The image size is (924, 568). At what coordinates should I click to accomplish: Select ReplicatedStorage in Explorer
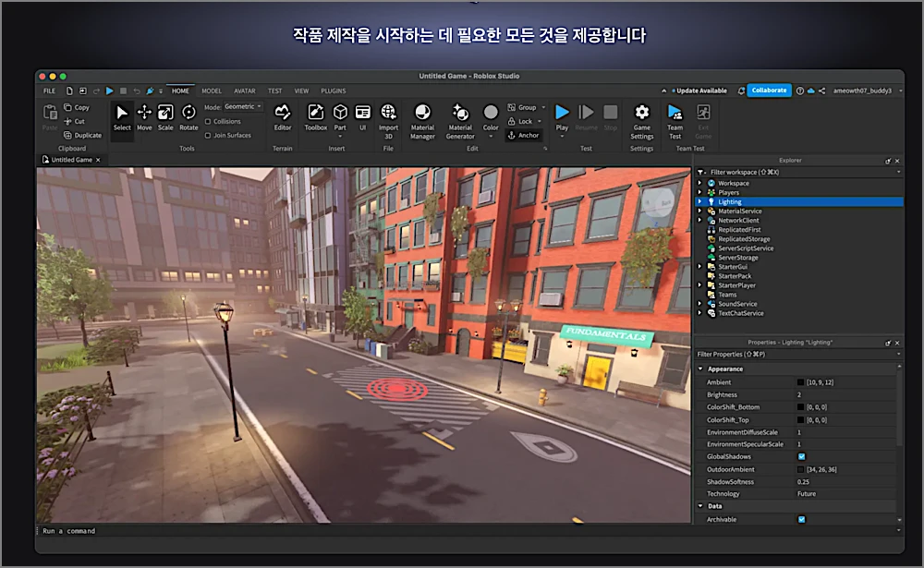click(744, 238)
